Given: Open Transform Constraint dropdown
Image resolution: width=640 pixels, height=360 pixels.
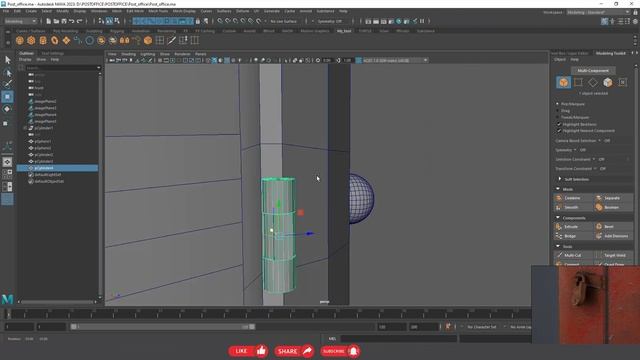Looking at the screenshot, I should [595, 169].
